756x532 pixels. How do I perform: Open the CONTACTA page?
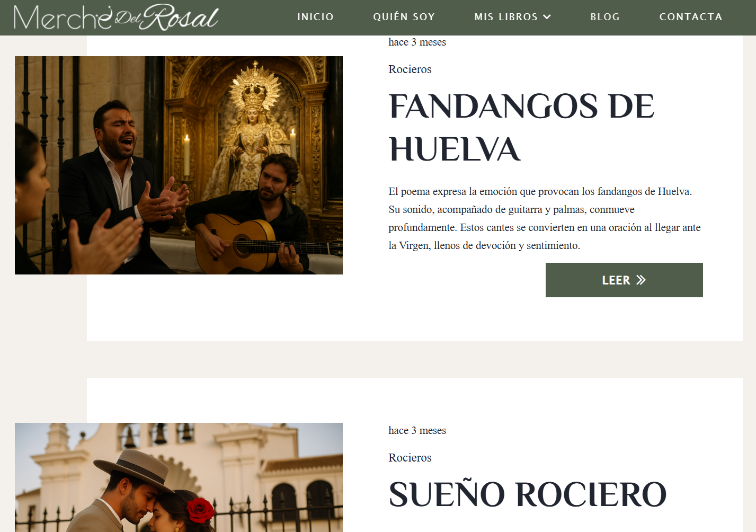tap(691, 17)
